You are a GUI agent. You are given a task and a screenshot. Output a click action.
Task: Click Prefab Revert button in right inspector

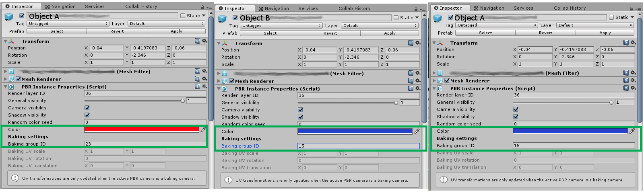(x=546, y=33)
